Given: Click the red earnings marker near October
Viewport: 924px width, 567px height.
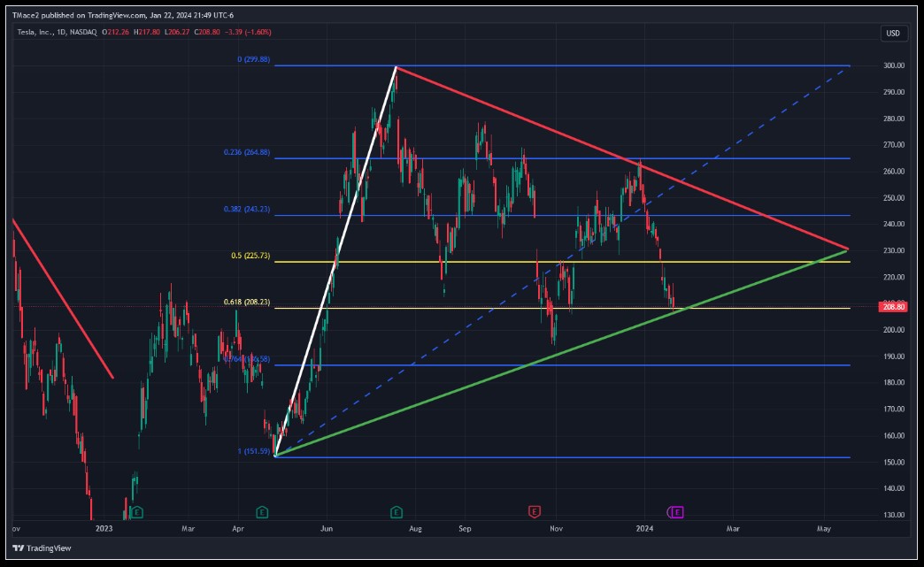Looking at the screenshot, I should pyautogui.click(x=534, y=511).
